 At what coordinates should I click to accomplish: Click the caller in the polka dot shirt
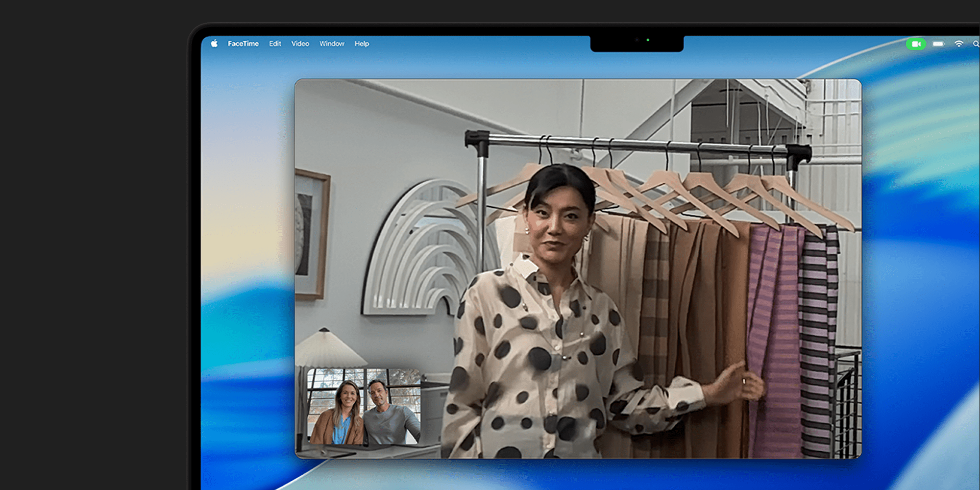click(x=541, y=327)
